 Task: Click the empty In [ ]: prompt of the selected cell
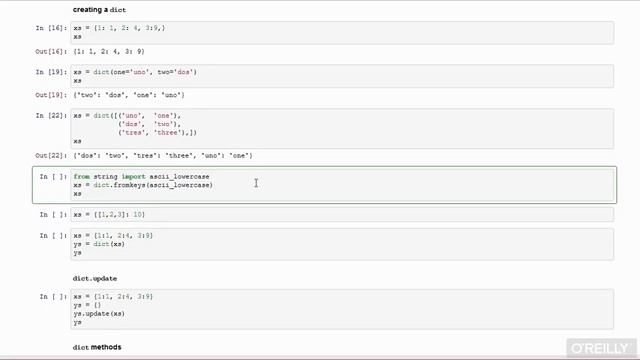53,176
